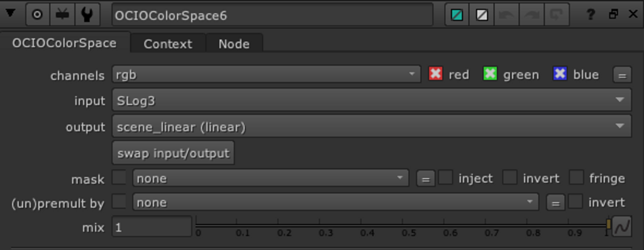The height and width of the screenshot is (250, 644).
Task: Click the undo arrow icon
Action: pos(506,15)
